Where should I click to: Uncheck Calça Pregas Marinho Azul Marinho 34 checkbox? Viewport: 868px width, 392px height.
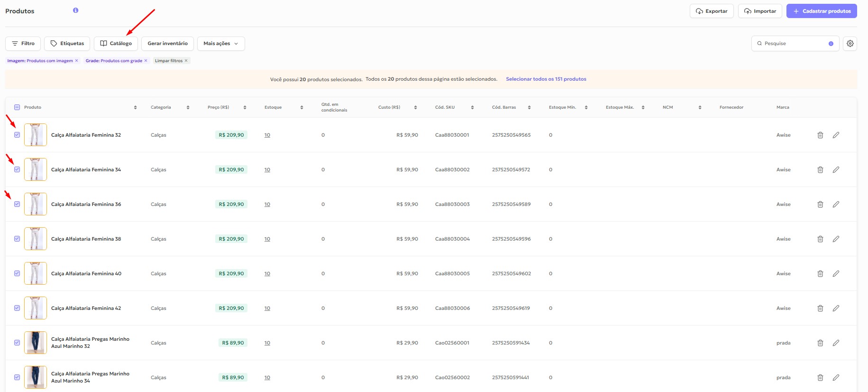17,377
